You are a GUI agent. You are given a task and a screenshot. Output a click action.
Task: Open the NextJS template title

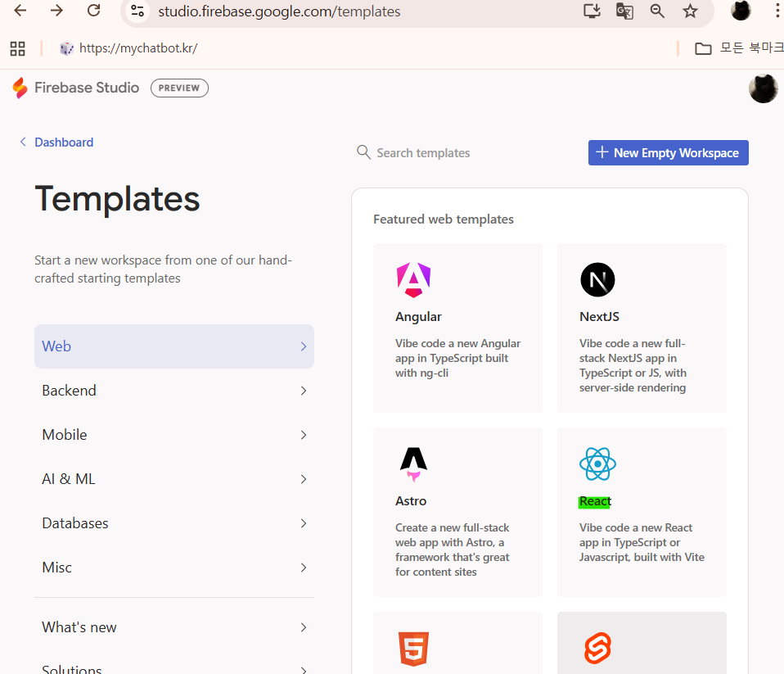click(599, 317)
